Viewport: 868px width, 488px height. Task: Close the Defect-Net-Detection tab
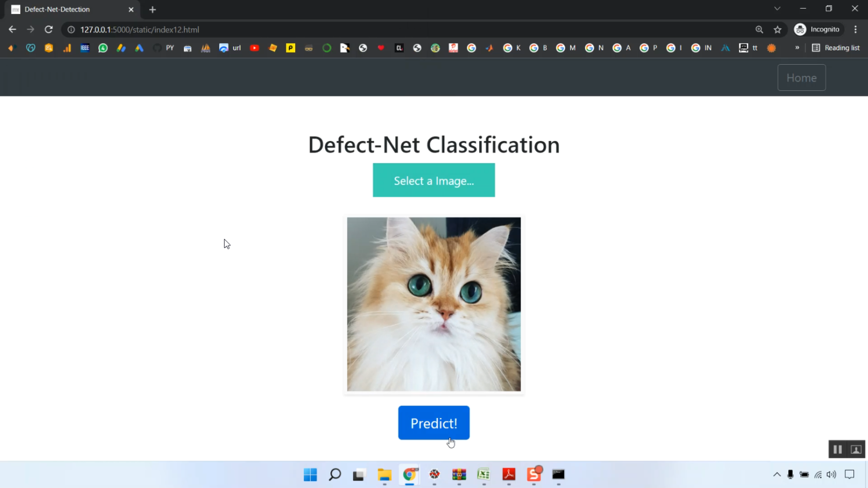131,10
